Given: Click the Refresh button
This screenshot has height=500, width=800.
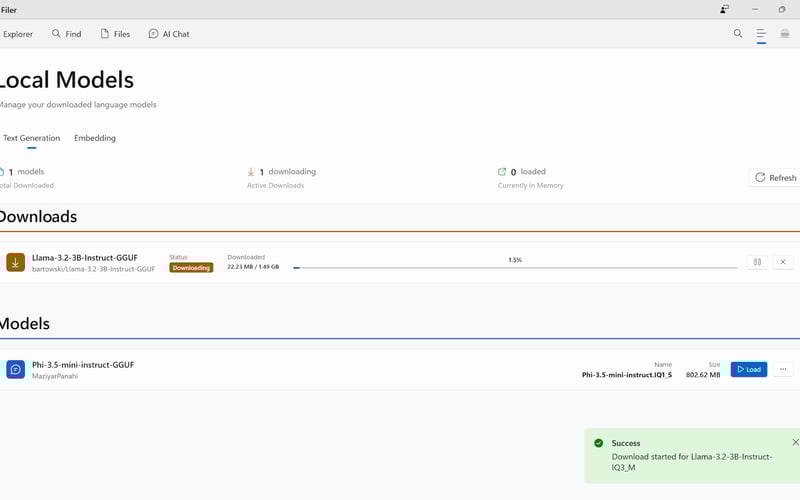Looking at the screenshot, I should 775,178.
